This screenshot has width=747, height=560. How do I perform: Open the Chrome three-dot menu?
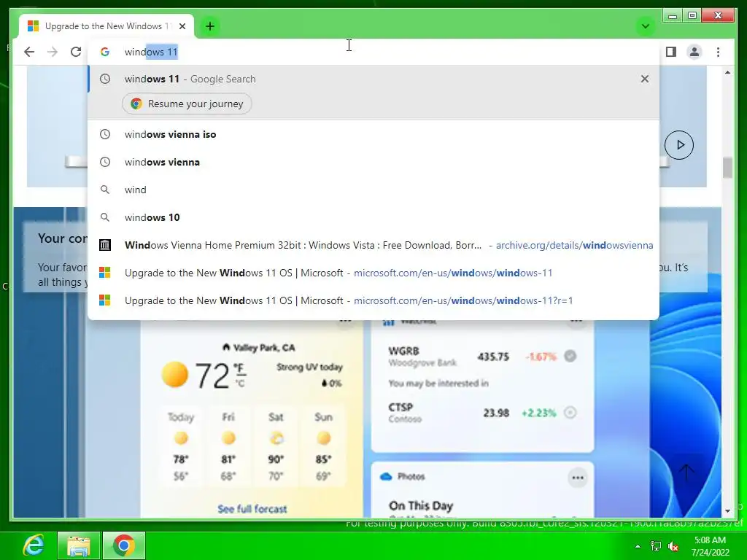[718, 52]
